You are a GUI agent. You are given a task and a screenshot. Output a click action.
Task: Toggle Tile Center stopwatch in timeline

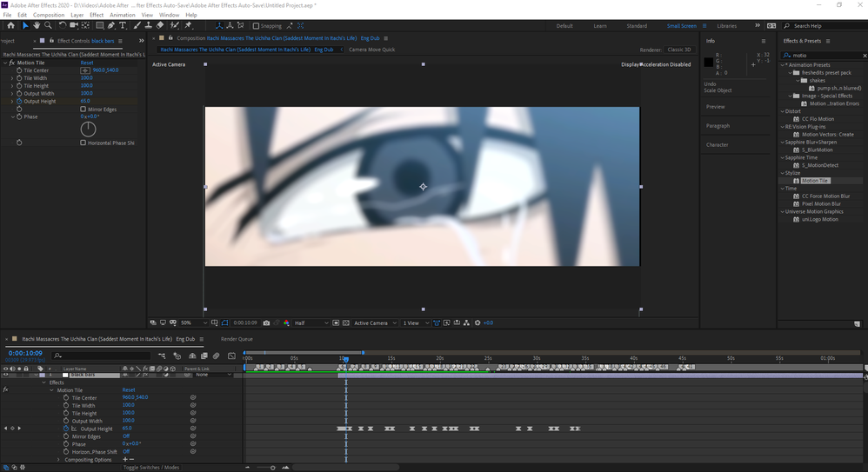pos(66,397)
